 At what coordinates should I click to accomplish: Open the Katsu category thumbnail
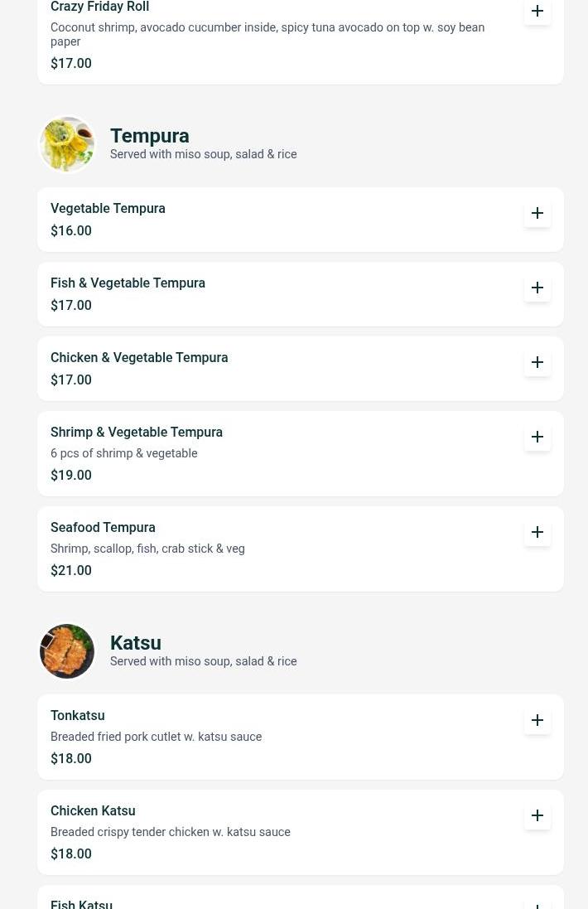coord(67,651)
